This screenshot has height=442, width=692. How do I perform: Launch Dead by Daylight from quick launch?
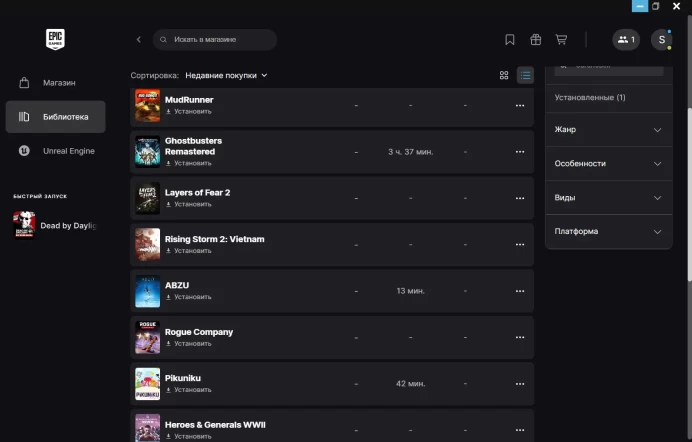point(56,225)
